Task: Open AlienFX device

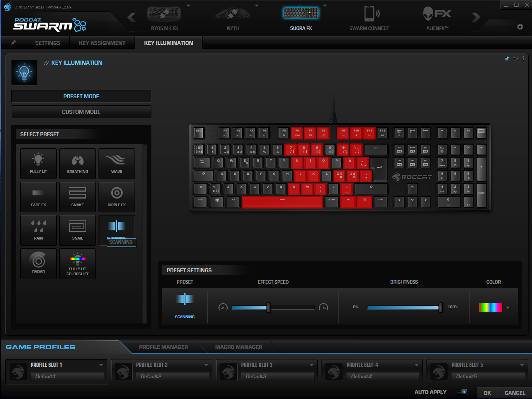Action: coord(437,18)
